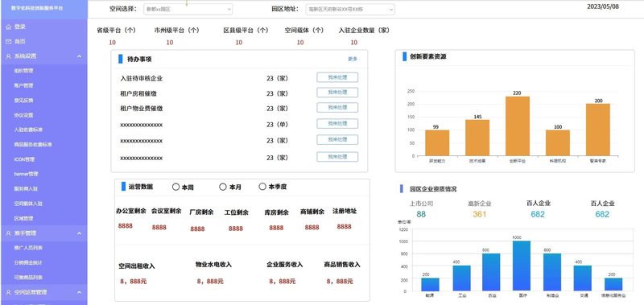
Task: Click the 企业服务收入 amount 8，888元
Action: 283,282
